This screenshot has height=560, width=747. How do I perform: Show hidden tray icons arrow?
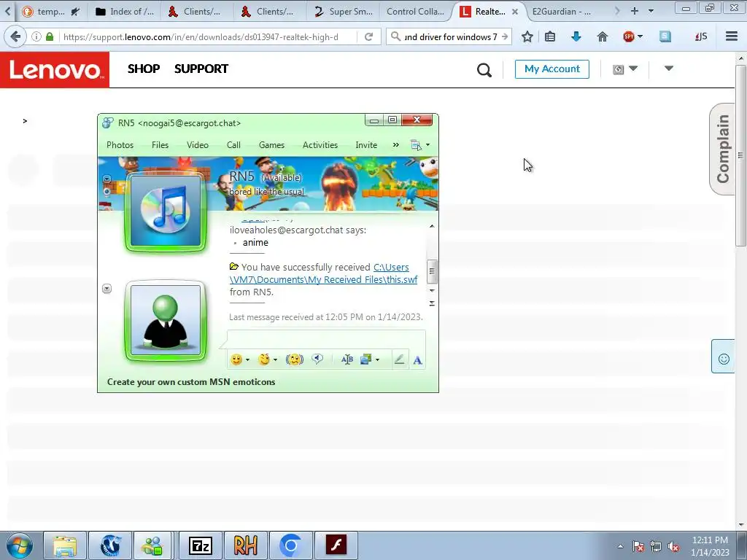pos(620,547)
